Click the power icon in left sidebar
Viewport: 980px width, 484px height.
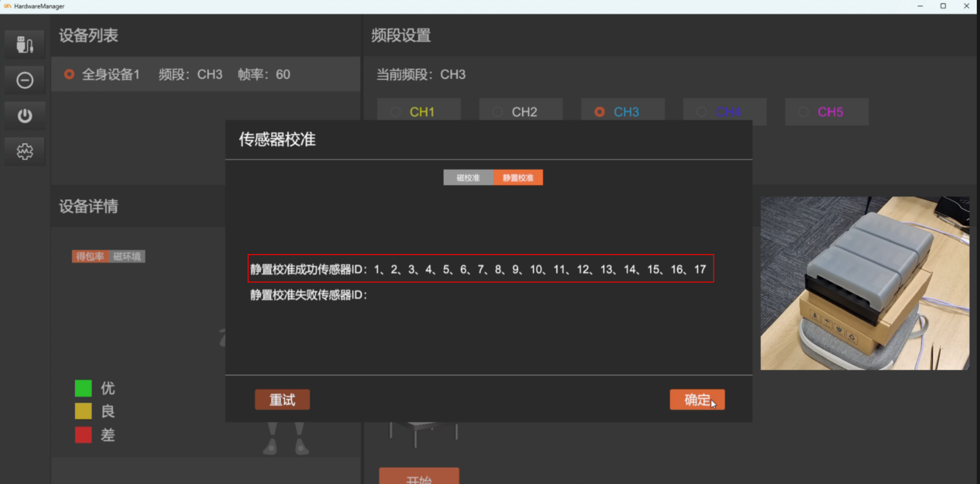25,116
